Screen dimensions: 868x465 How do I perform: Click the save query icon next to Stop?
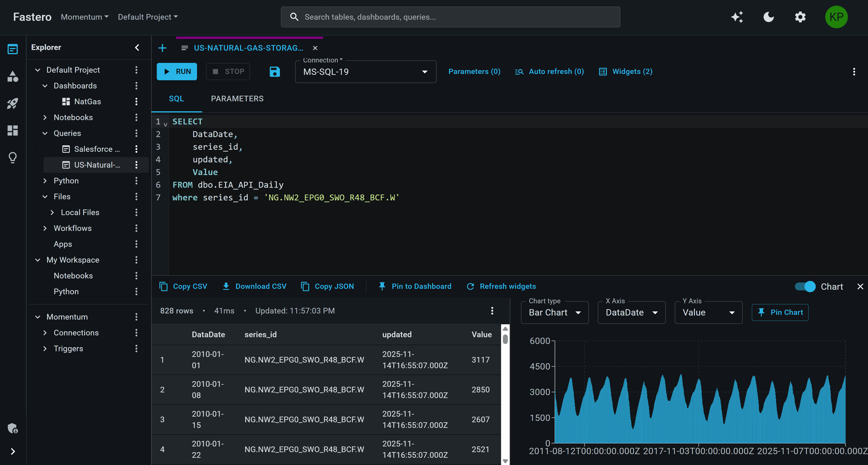click(x=275, y=71)
